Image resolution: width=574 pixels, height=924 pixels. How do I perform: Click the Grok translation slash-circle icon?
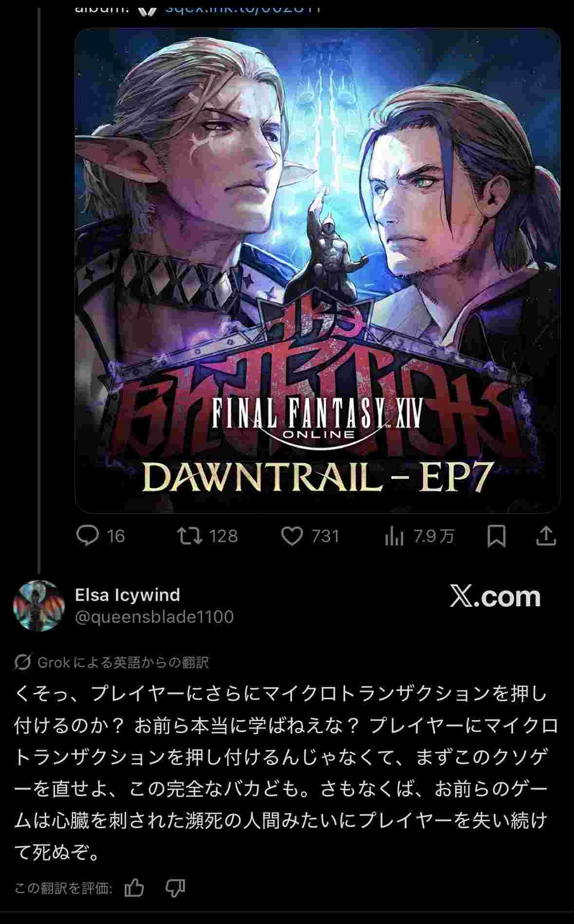[23, 662]
